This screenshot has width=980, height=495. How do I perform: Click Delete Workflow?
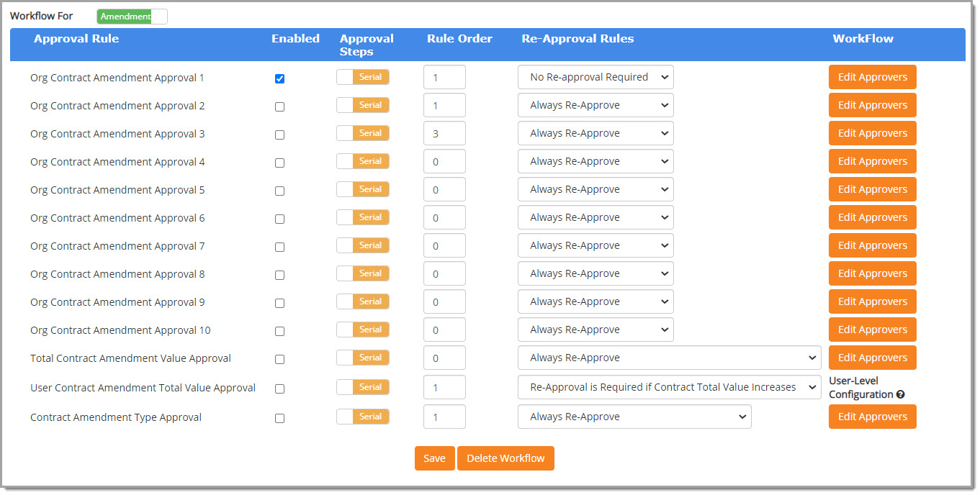point(505,458)
